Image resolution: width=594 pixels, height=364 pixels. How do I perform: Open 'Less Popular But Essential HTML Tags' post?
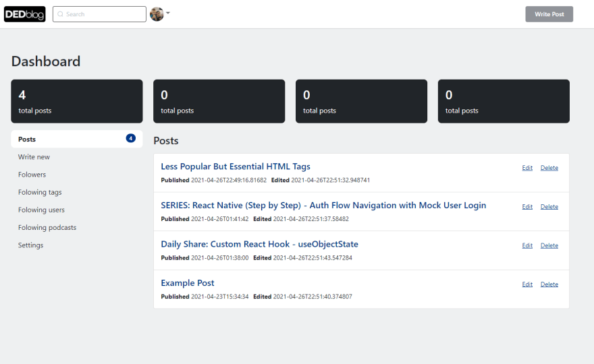pyautogui.click(x=236, y=166)
